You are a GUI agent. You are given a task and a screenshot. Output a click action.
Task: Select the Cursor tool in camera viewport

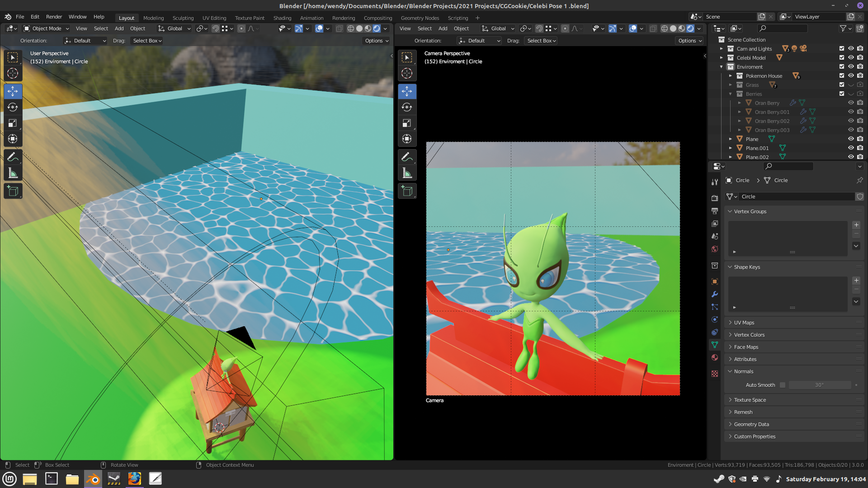point(407,73)
